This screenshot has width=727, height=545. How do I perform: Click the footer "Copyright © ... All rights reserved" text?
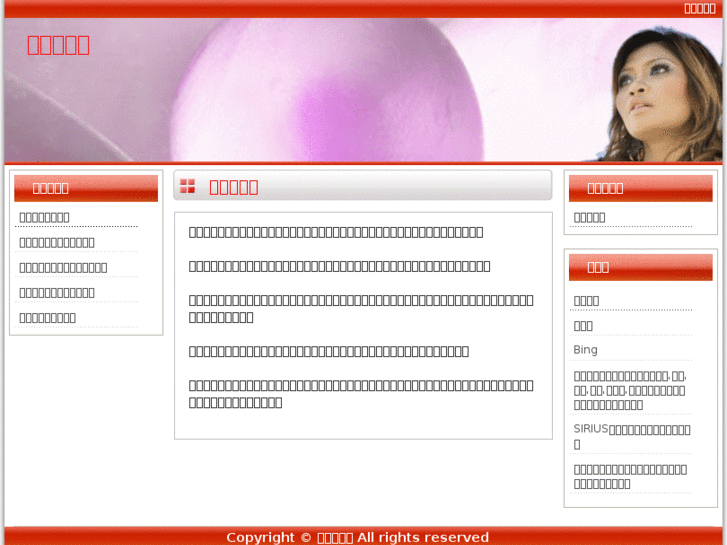point(357,537)
